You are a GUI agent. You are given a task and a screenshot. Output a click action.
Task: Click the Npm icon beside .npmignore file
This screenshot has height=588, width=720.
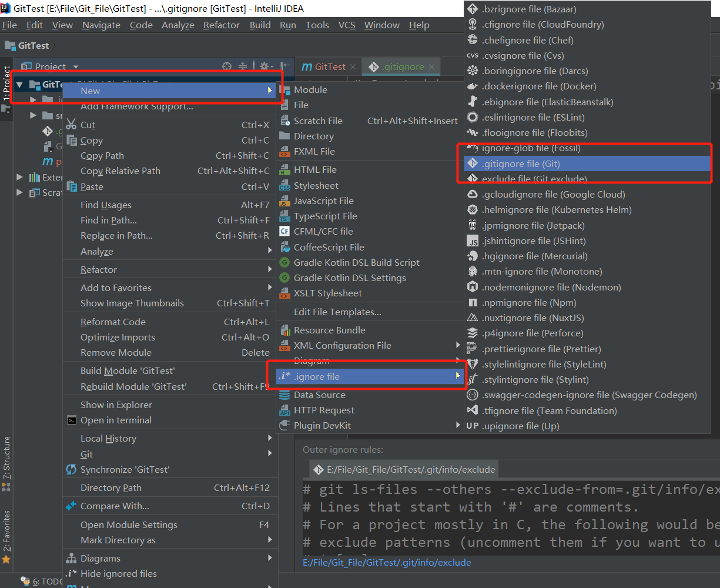coord(473,303)
